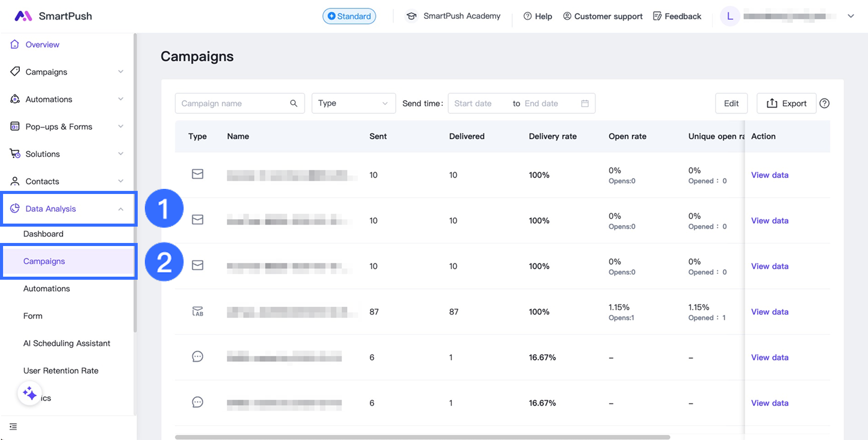
Task: Click the SmartPush Academy graduation cap icon
Action: (x=411, y=16)
